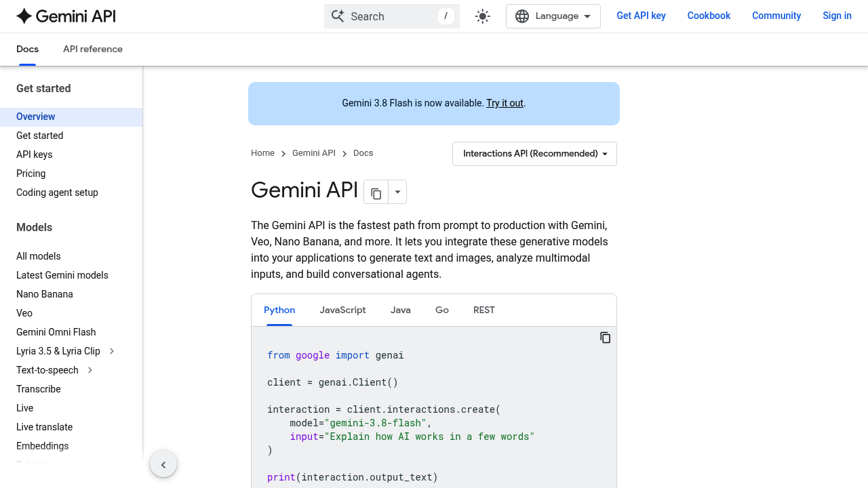Click Home in the breadcrumb
This screenshot has width=868, height=488.
[x=262, y=153]
